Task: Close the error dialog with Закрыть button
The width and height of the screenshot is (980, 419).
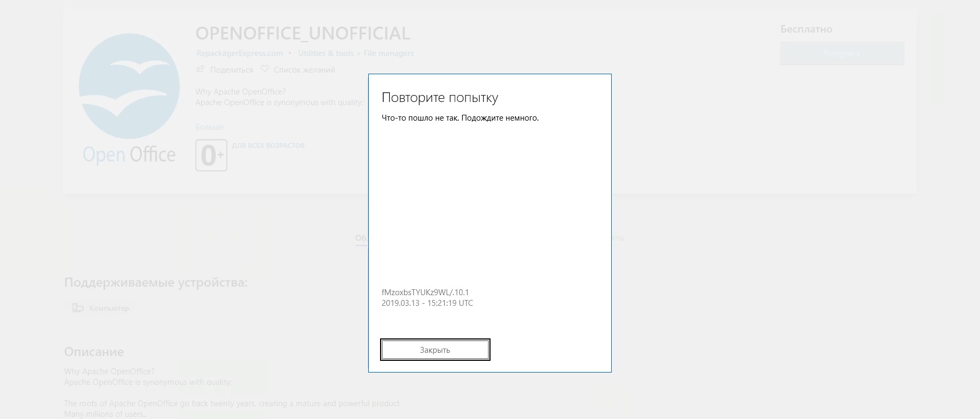Action: [x=435, y=350]
